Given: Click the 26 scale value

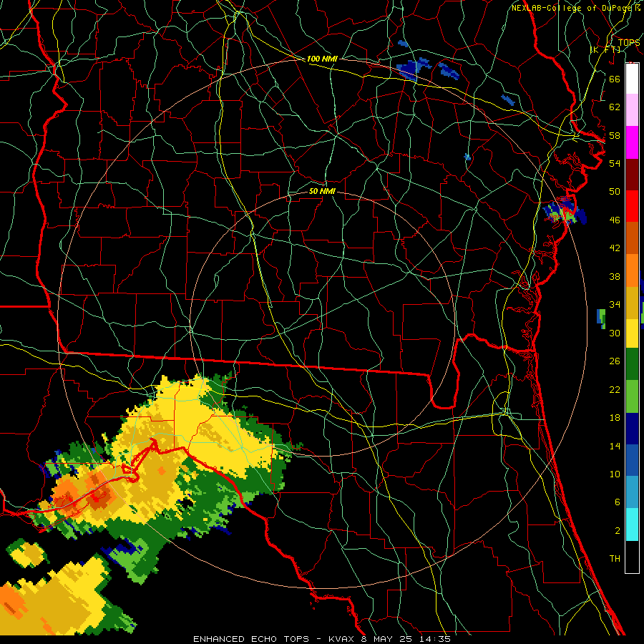Looking at the screenshot, I should coord(615,361).
